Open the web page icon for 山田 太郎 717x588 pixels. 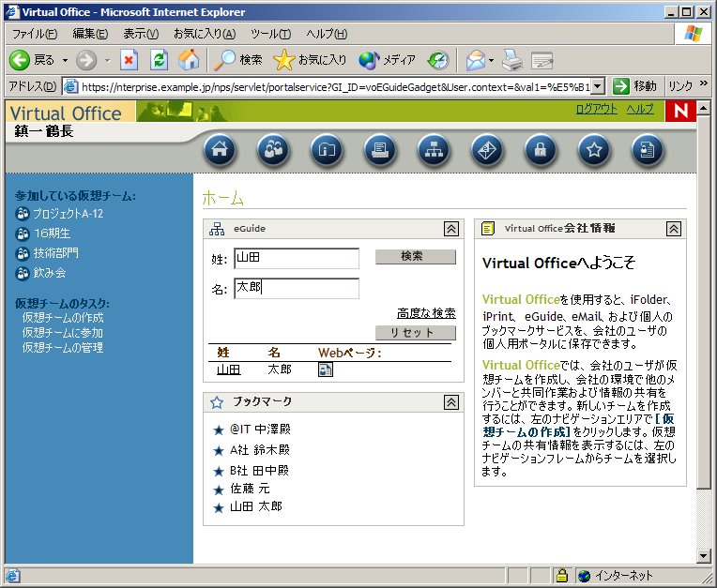325,369
